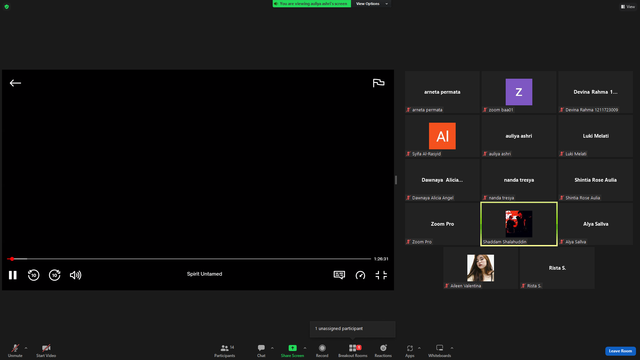Open Whiteboards
This screenshot has height=360, width=640.
point(440,350)
